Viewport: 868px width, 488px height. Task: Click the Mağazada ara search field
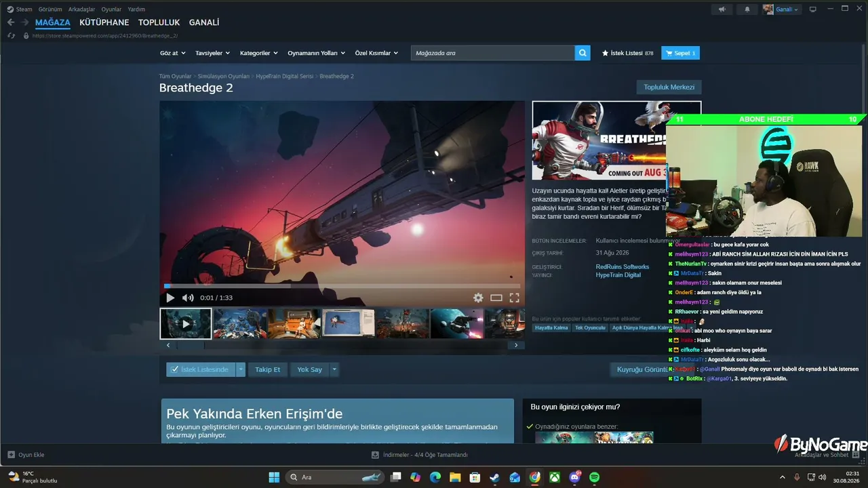493,53
